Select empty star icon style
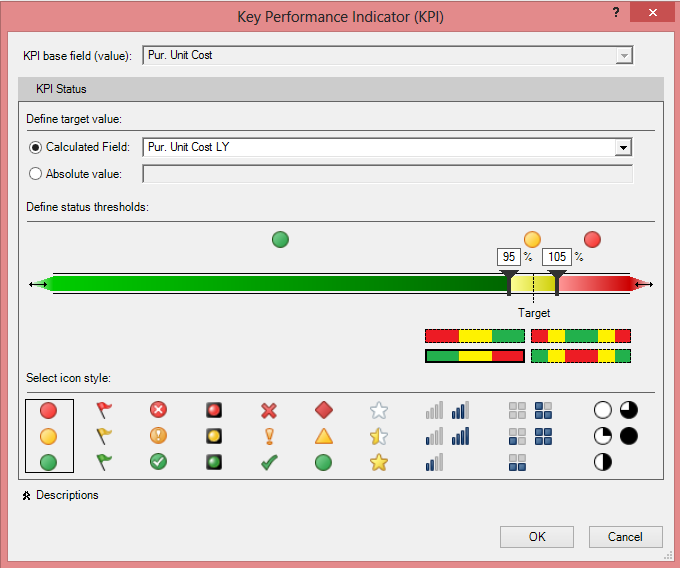 (379, 410)
